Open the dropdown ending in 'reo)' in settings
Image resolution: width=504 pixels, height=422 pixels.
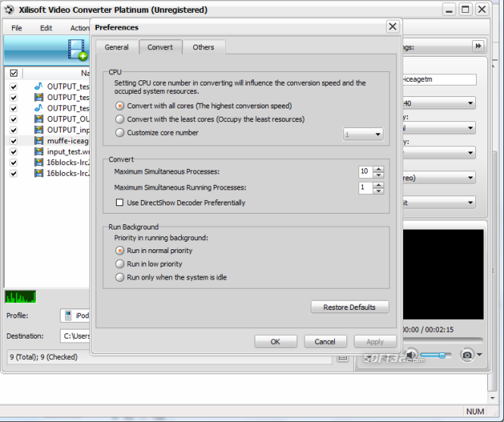439,177
